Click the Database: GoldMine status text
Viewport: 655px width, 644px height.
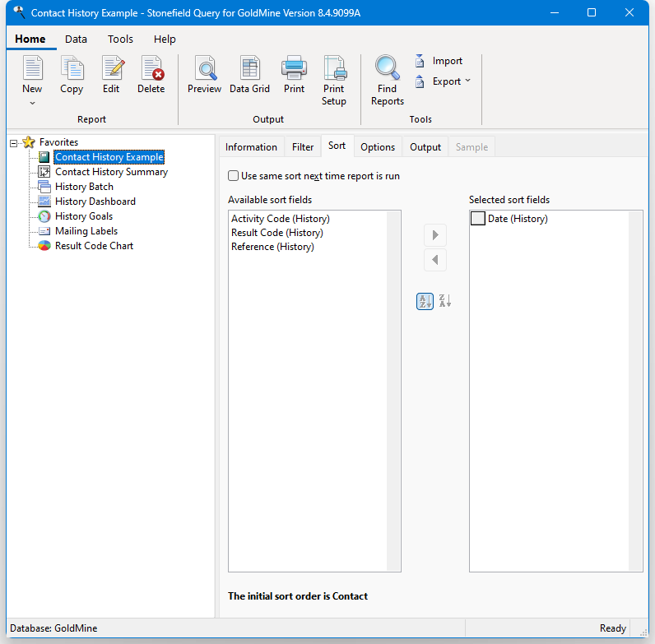tap(53, 628)
